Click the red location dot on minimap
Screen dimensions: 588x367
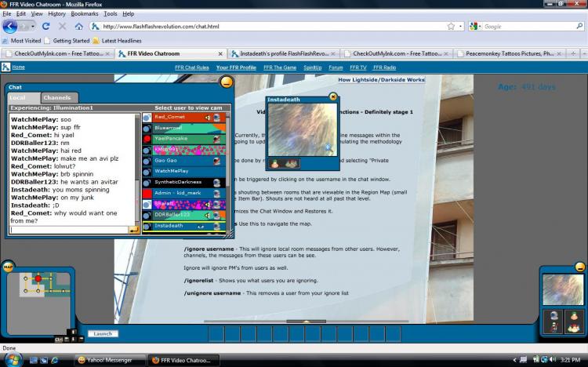pyautogui.click(x=38, y=278)
